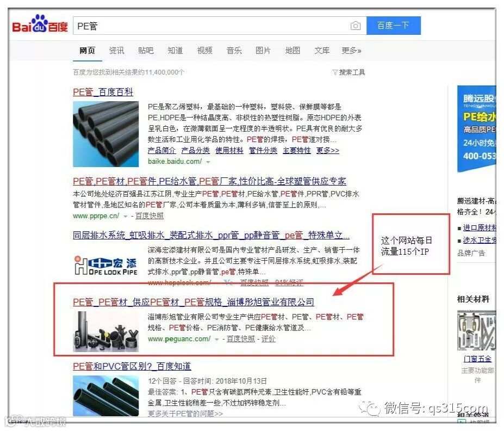Viewport: 504px width, 431px height.
Task: Open 更多关于PE管的问题>> link
Action: pos(185,414)
